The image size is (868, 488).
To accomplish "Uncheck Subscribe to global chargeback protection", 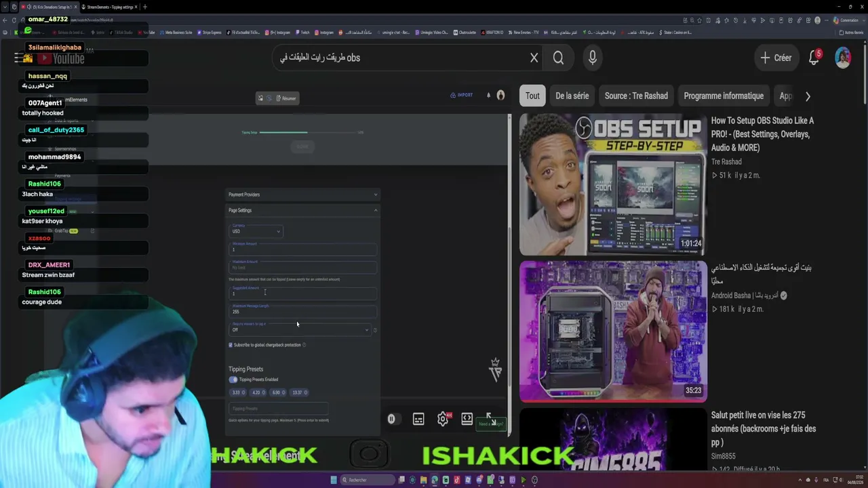I will [231, 345].
